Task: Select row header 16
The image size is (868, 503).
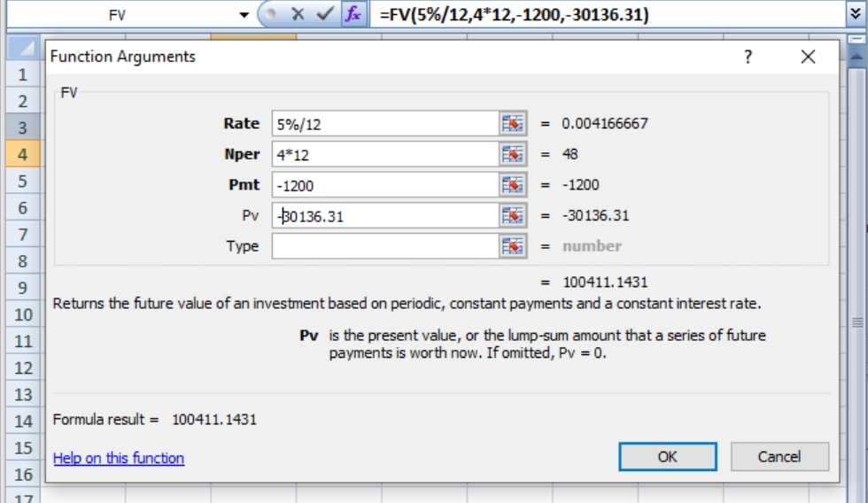Action: 23,475
